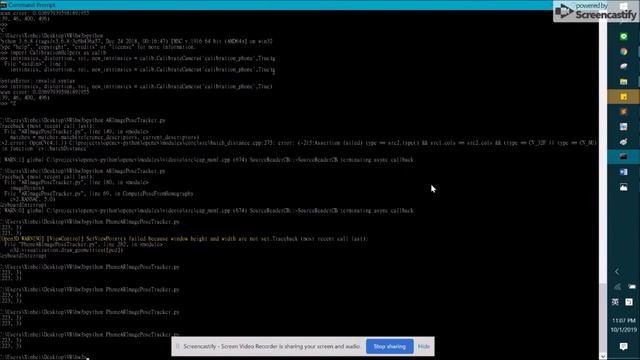Click the Screencastify logo in top corner

[x=596, y=11]
